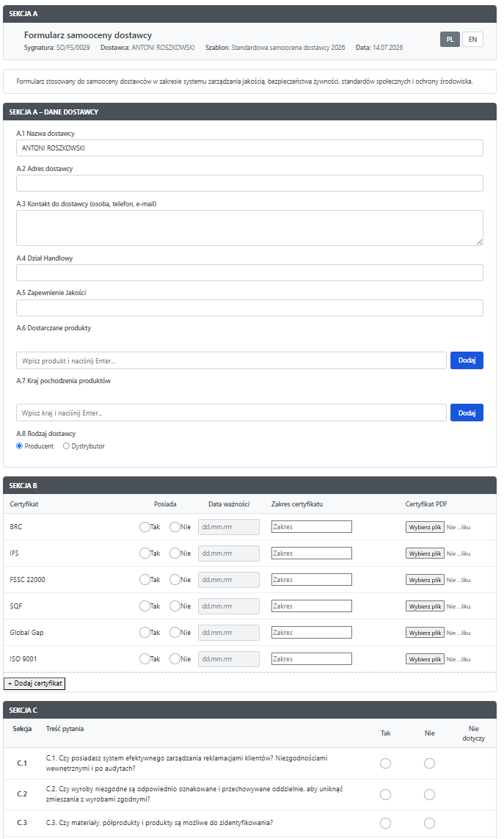Set ISO 9001 certificate to Tak
504x839 pixels.
[x=145, y=659]
